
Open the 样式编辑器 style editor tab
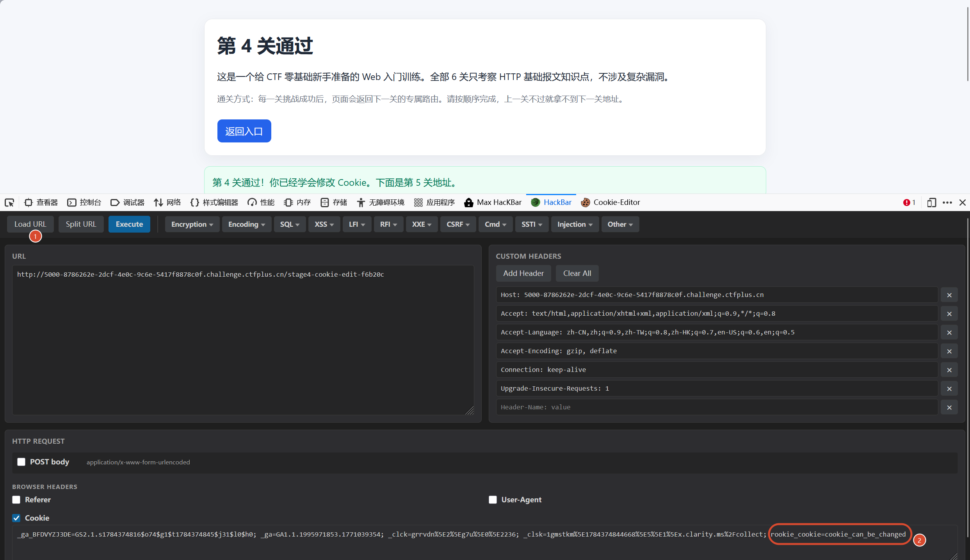click(x=214, y=203)
